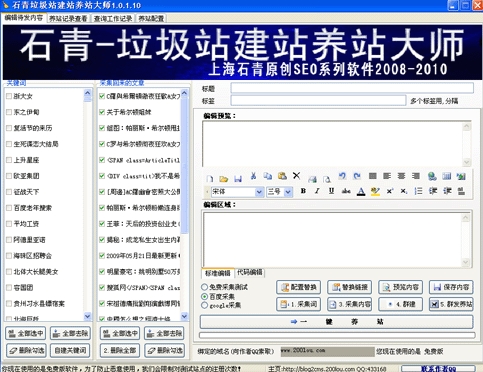483x372 pixels.
Task: Switch to 编辑待发内容 tab
Action: (x=24, y=18)
